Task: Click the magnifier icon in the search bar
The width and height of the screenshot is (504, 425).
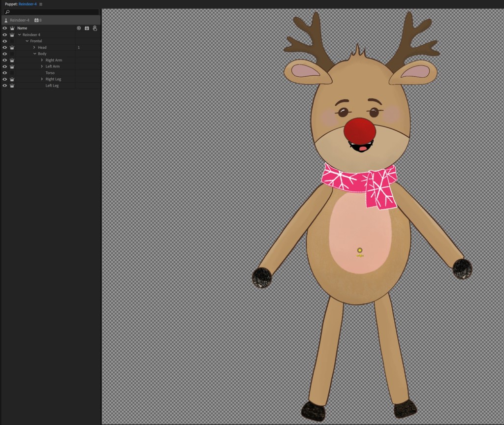Action: tap(7, 12)
